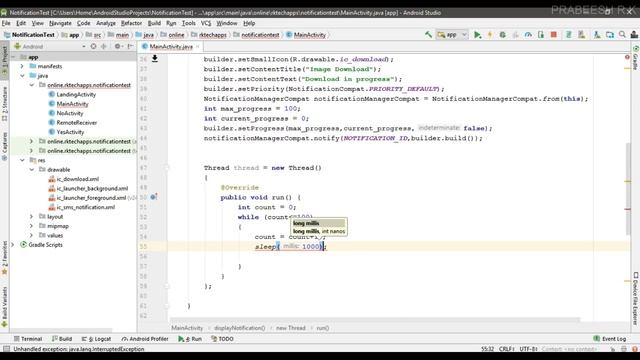Expand the manifests folder
The height and width of the screenshot is (360, 640).
(22, 66)
